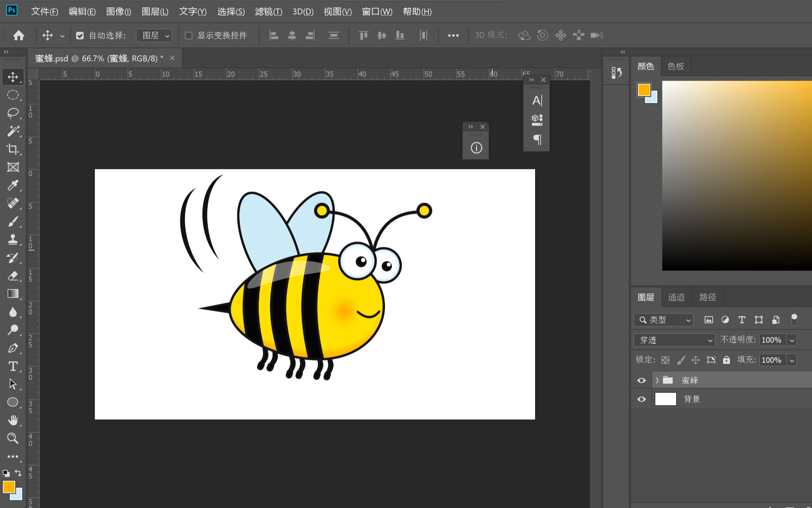812x508 pixels.
Task: Open the Auto-Select 图层 dropdown
Action: pos(154,35)
